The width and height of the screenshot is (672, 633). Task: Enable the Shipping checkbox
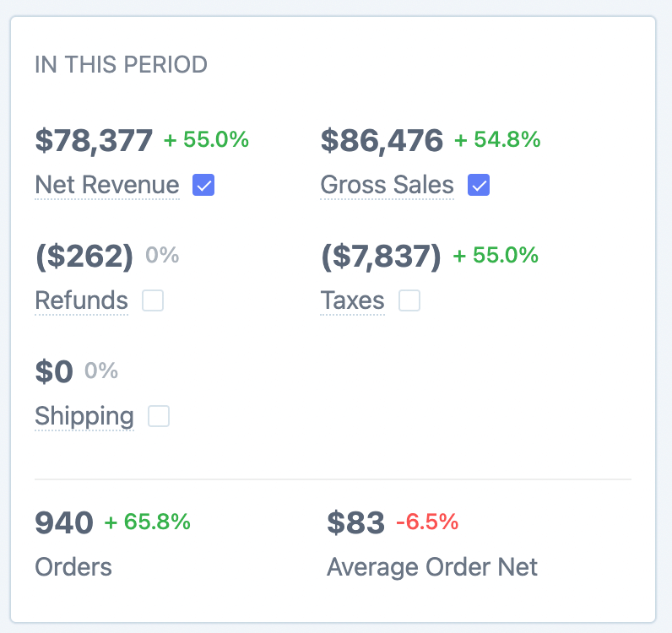click(159, 416)
